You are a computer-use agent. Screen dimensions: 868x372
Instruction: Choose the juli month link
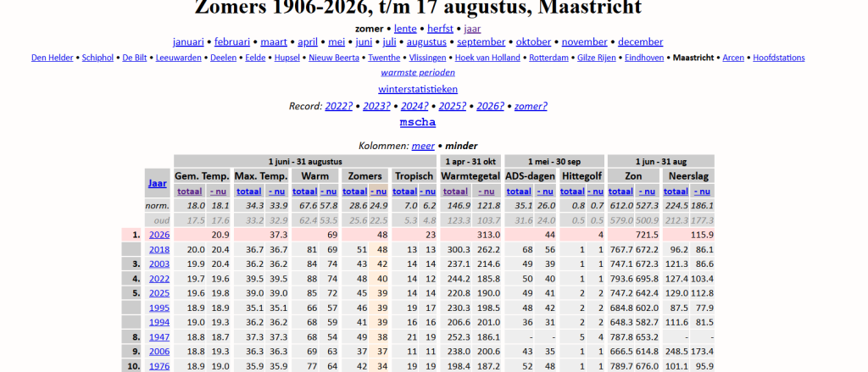pyautogui.click(x=389, y=42)
